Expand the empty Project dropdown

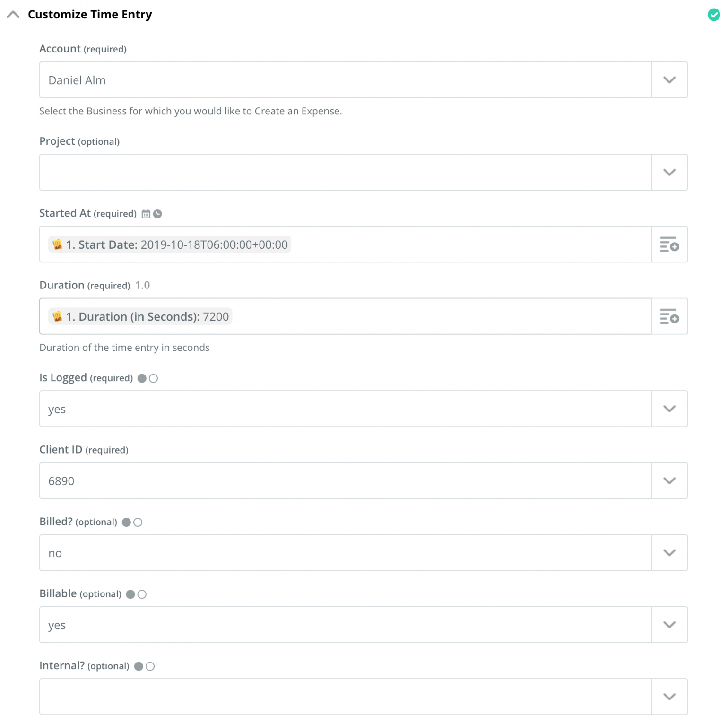click(x=669, y=172)
